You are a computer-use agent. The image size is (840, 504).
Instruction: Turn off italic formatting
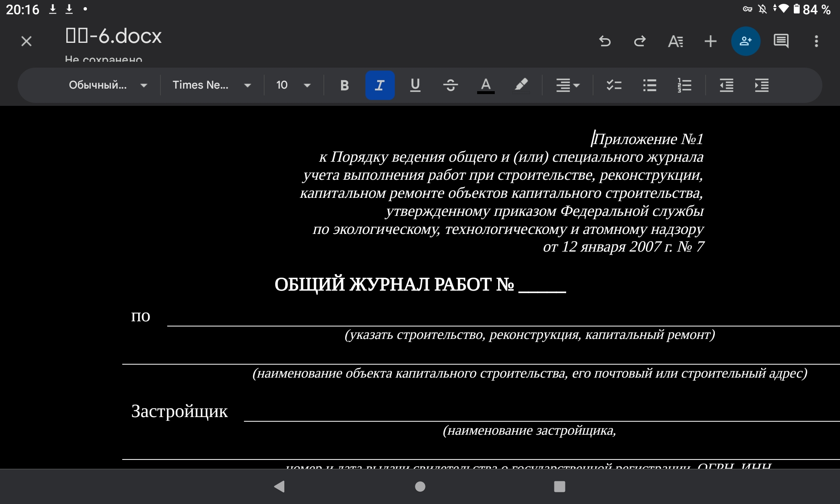pyautogui.click(x=380, y=85)
